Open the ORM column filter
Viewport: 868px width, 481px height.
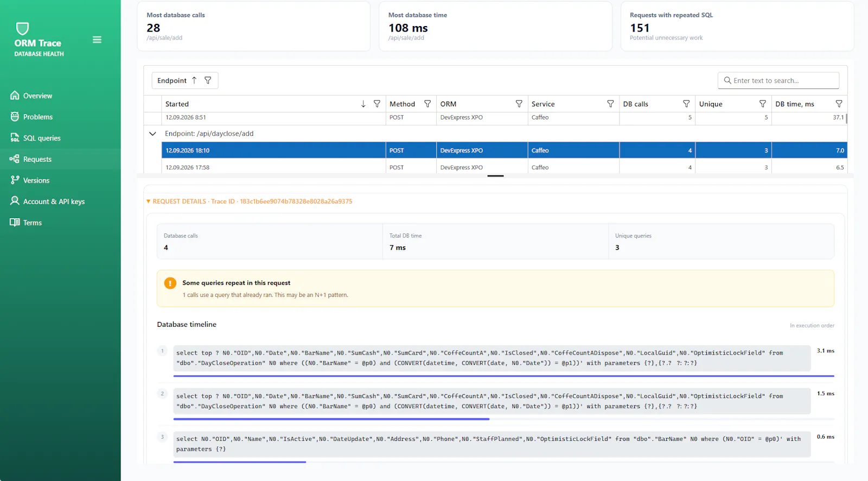tap(519, 104)
